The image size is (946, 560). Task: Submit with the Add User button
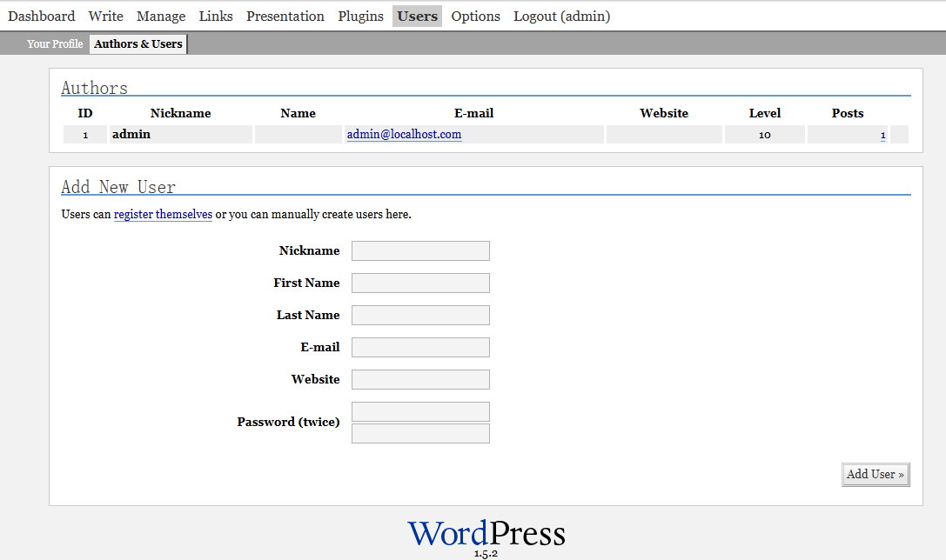point(876,475)
